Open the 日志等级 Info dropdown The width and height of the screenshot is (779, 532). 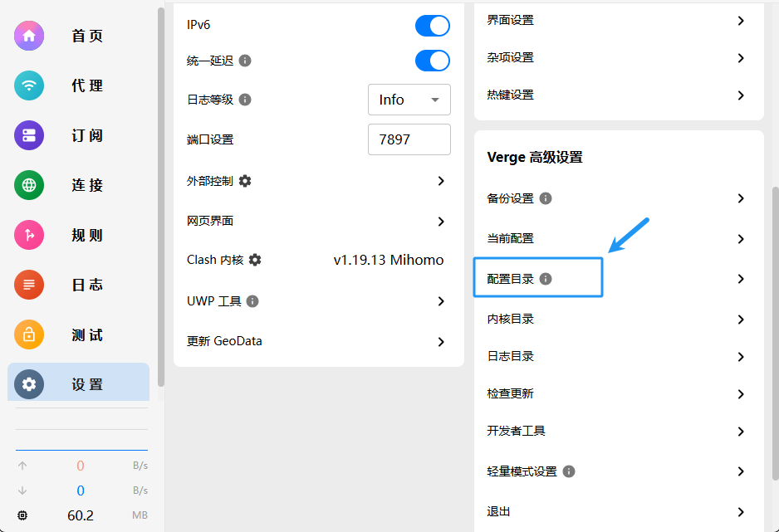[409, 100]
